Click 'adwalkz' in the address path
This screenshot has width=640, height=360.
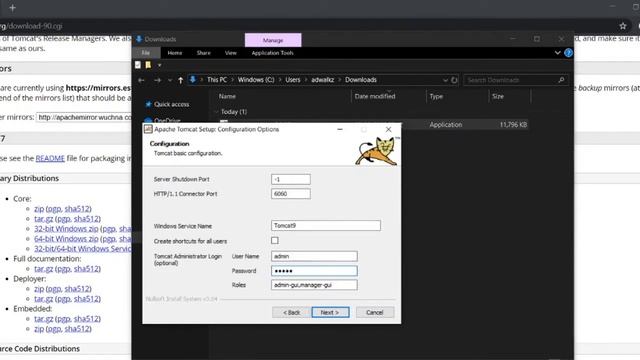tap(322, 80)
